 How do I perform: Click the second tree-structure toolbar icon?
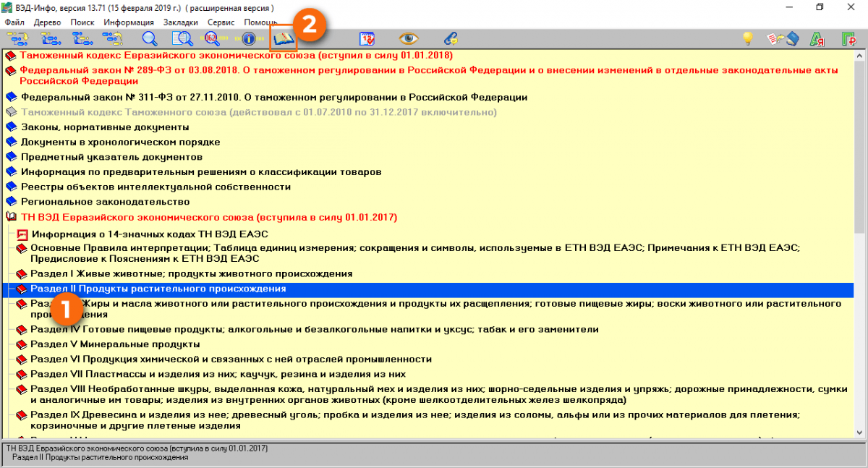click(x=49, y=39)
